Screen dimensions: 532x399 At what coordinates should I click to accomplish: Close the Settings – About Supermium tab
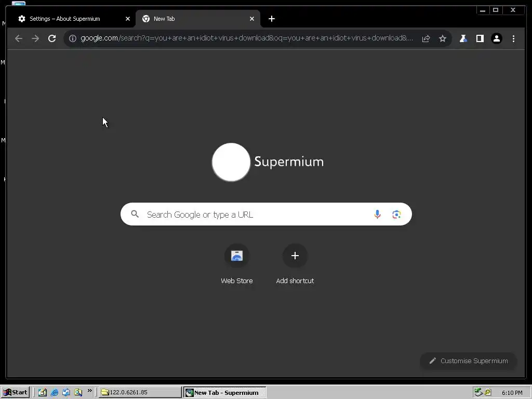pyautogui.click(x=128, y=19)
